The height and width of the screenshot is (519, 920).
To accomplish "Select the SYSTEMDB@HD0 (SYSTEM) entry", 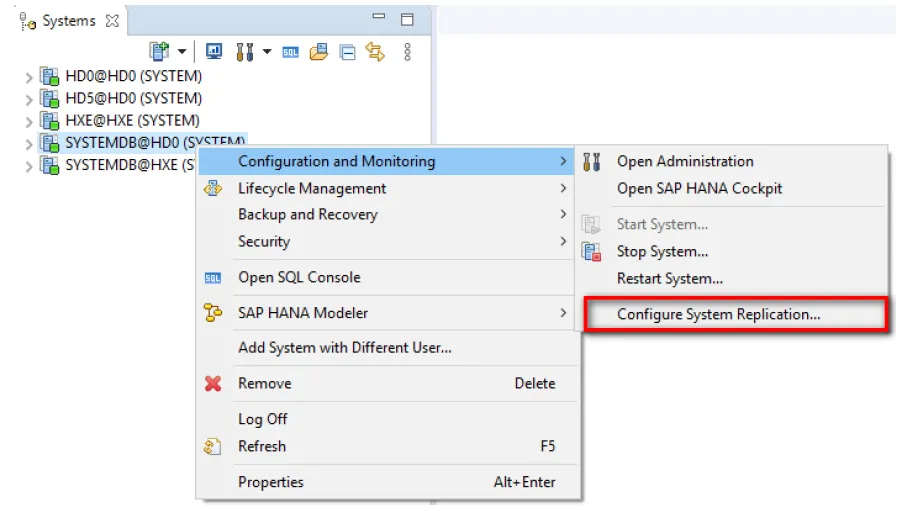I will click(x=143, y=141).
